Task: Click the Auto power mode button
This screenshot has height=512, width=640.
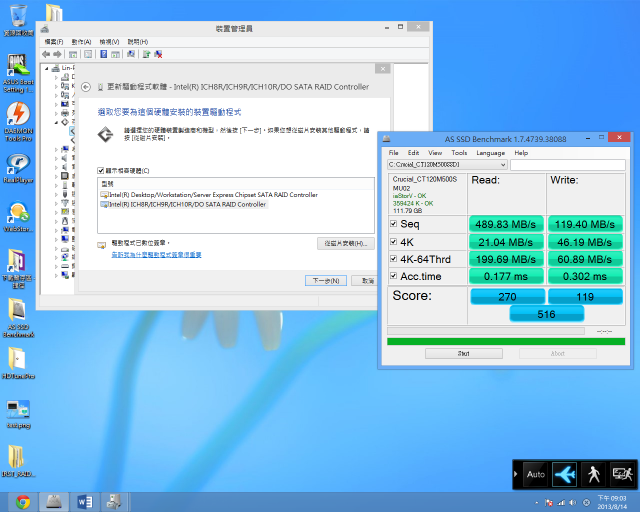Action: point(536,474)
